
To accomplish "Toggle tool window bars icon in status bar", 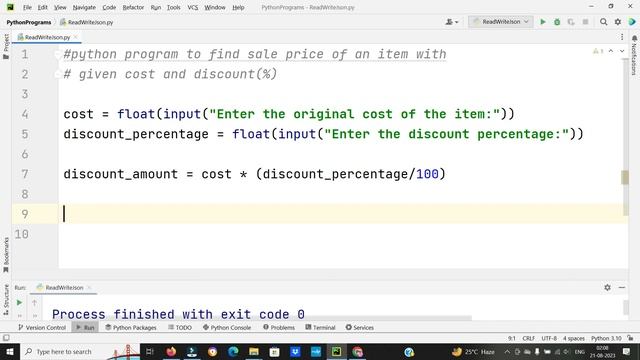I will (x=6, y=338).
